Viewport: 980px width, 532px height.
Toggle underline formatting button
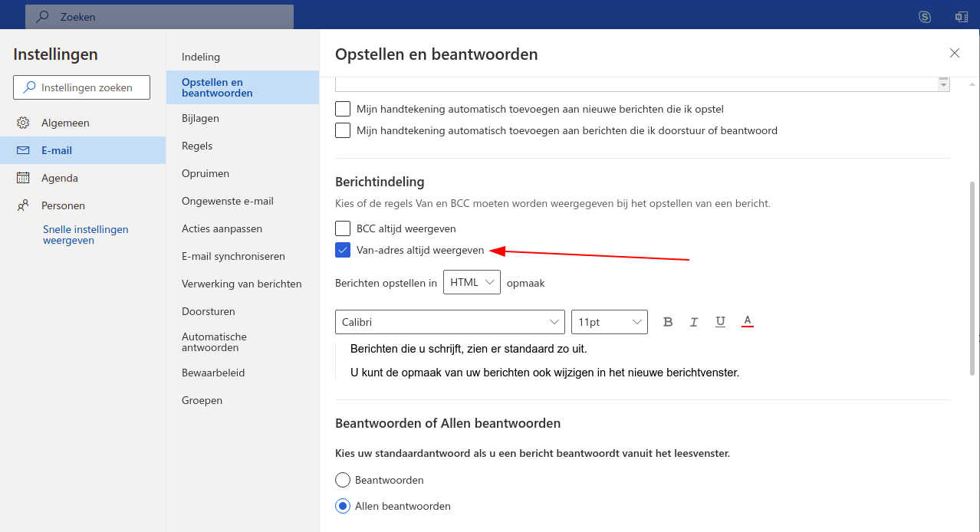(x=720, y=322)
